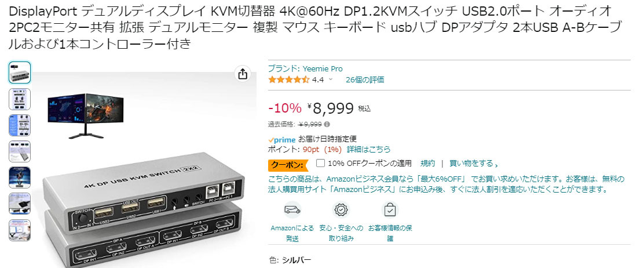The image size is (644, 268).
Task: Expand the rating dropdown chevron next to 4.4
Action: click(330, 80)
